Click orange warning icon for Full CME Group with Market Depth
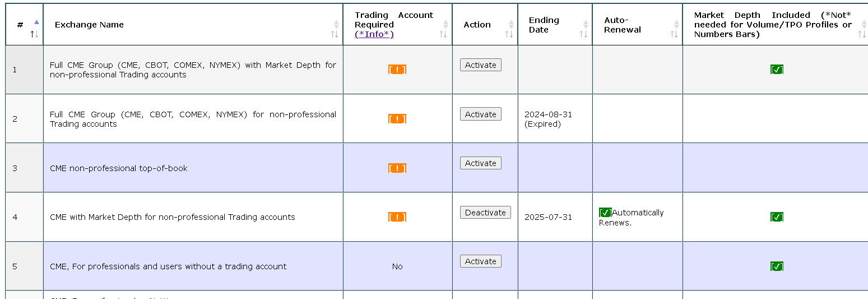 397,70
